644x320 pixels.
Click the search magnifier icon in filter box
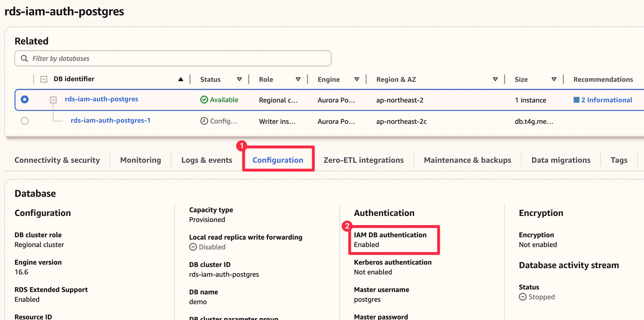point(24,58)
